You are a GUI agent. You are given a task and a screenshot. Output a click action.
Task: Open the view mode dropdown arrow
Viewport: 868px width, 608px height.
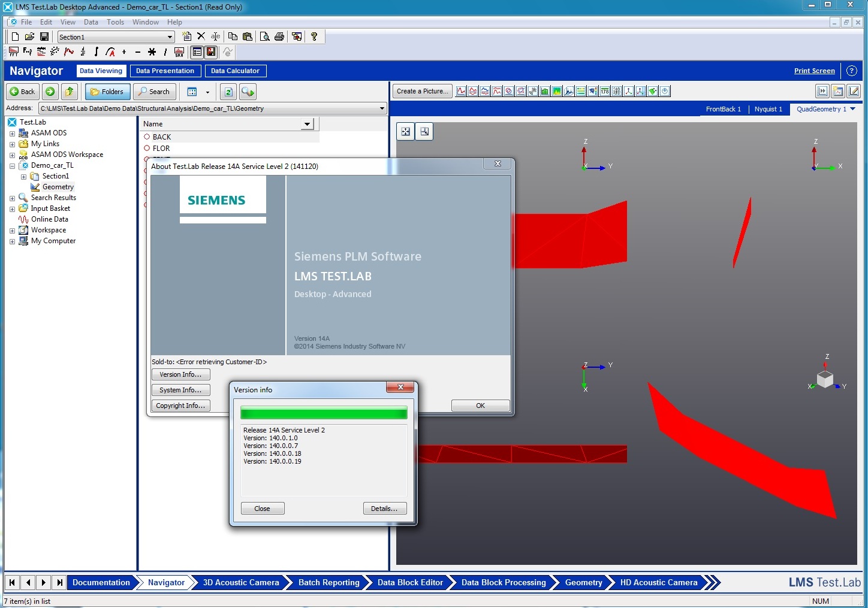point(207,92)
